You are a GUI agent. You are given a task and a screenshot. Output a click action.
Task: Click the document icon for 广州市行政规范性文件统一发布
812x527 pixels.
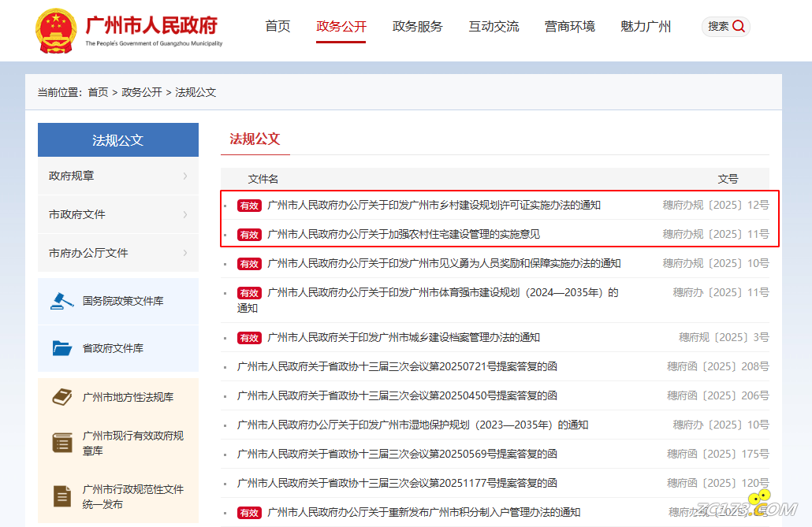tap(62, 496)
